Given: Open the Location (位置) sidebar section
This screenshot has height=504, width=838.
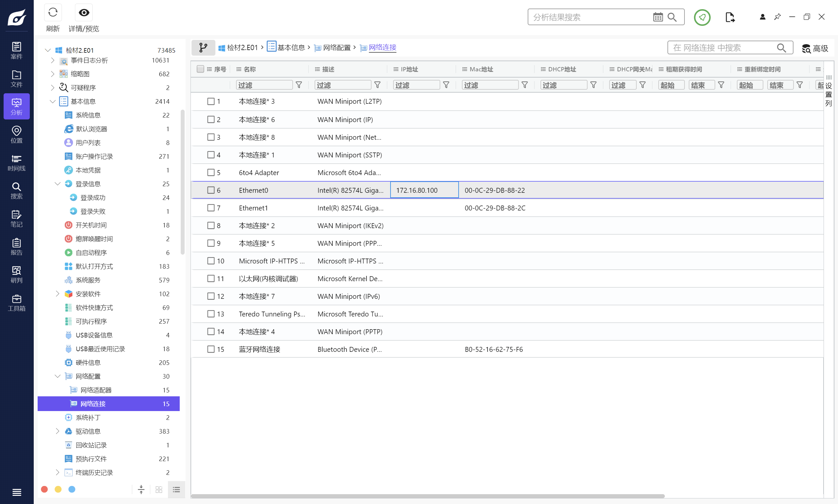Looking at the screenshot, I should click(x=17, y=135).
